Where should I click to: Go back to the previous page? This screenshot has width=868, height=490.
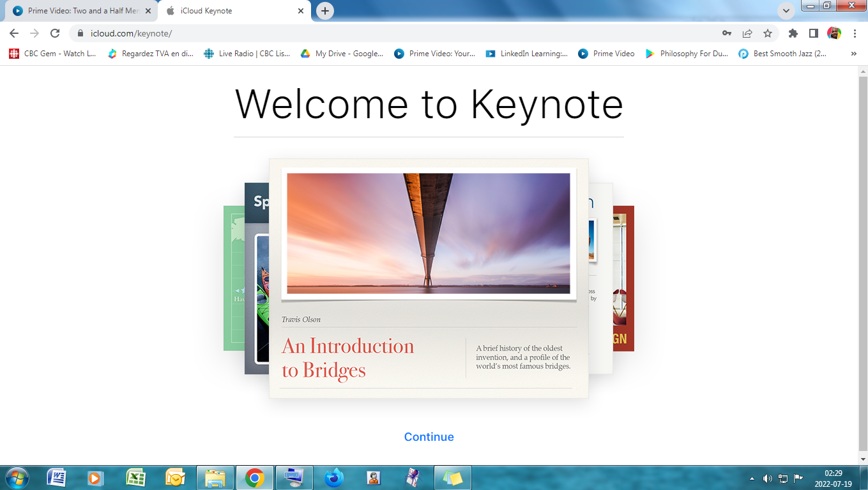click(14, 33)
